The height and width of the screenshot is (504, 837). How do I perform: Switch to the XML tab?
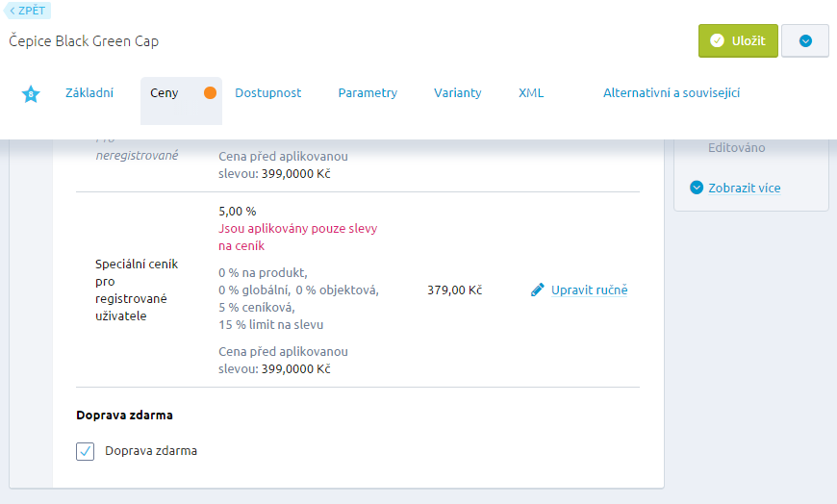point(531,93)
